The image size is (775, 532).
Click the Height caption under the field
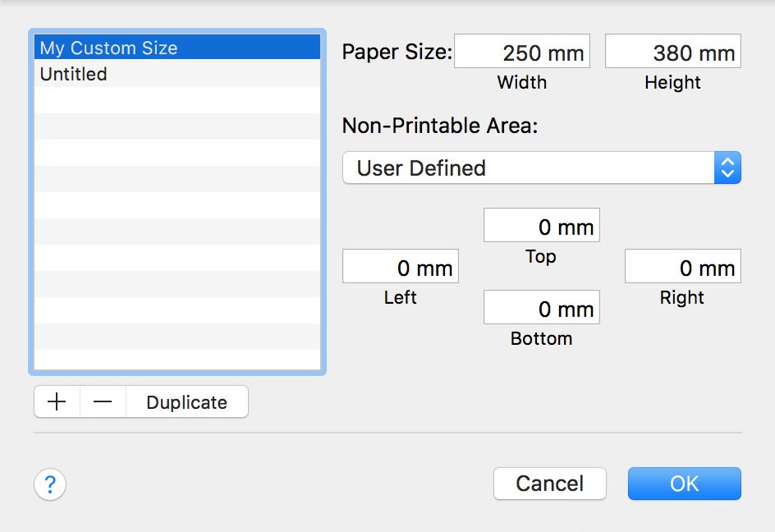672,83
